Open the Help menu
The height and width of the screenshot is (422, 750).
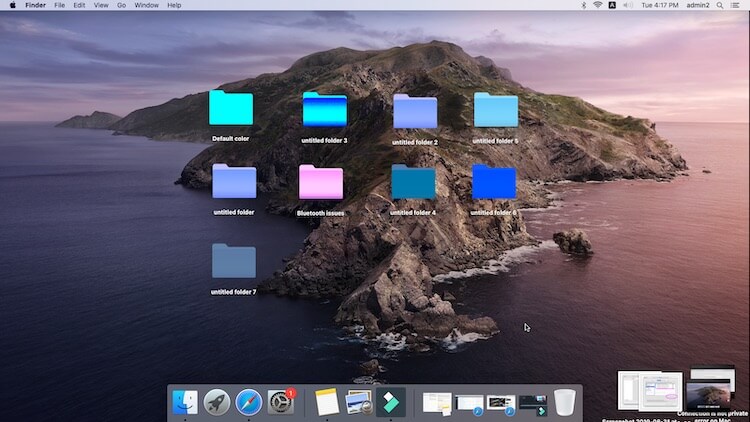174,5
